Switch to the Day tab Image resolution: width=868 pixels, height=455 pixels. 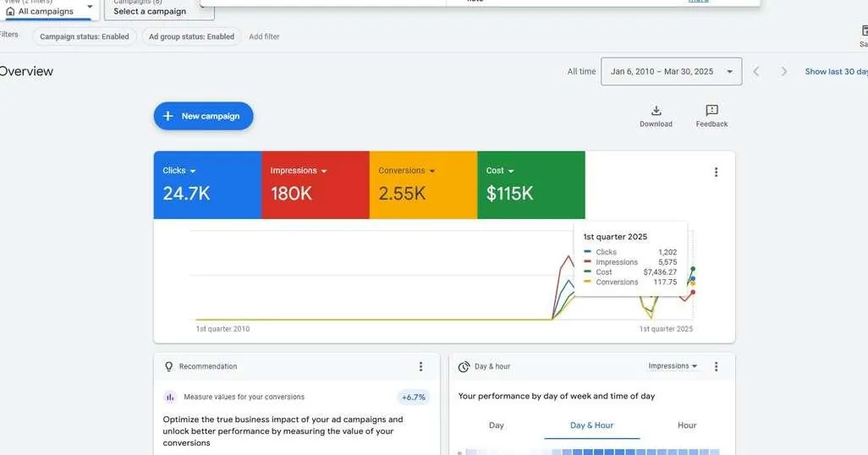coord(497,425)
